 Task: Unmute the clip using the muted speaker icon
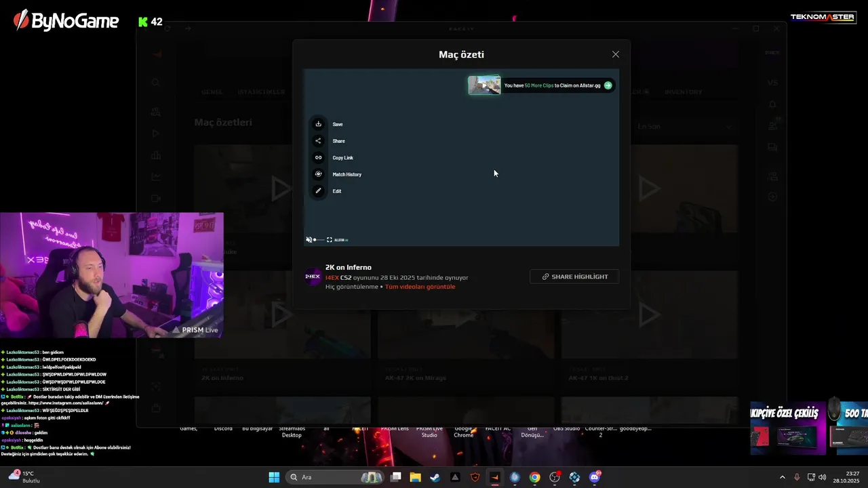click(x=309, y=240)
